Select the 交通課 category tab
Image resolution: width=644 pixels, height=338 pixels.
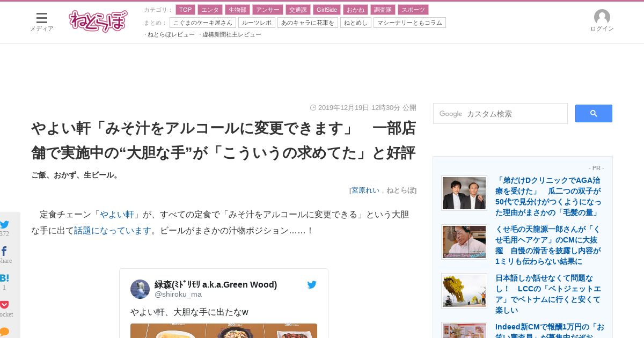(298, 10)
